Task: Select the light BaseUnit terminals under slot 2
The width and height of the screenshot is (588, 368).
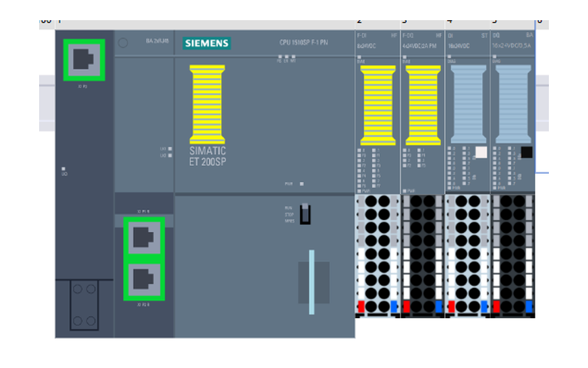Action: pos(377,256)
